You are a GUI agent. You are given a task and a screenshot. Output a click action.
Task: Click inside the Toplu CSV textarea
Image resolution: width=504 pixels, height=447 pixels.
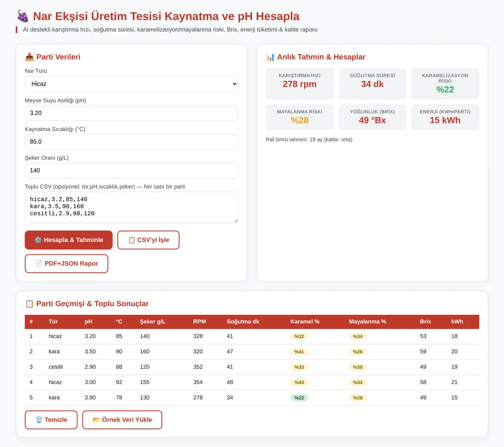click(x=131, y=207)
